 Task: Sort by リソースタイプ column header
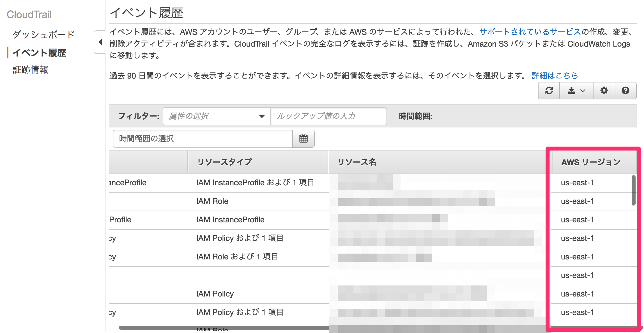point(258,162)
